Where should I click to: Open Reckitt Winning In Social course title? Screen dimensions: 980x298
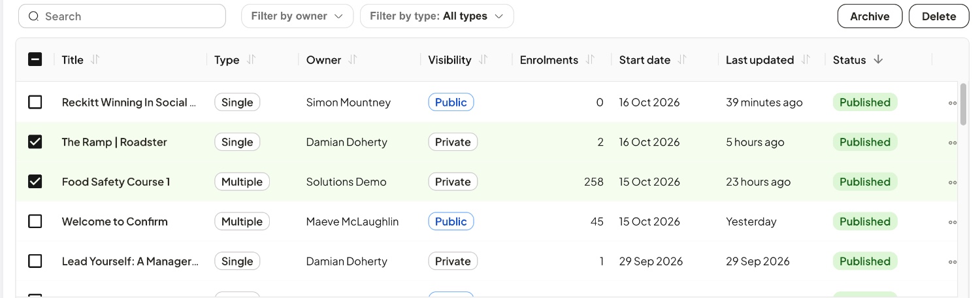click(x=129, y=102)
